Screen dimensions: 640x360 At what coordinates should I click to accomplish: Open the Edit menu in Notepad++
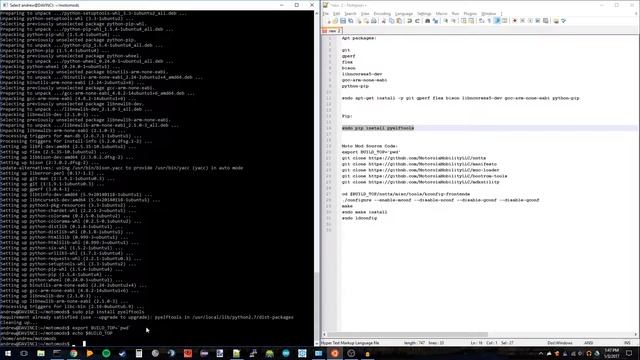coord(336,13)
